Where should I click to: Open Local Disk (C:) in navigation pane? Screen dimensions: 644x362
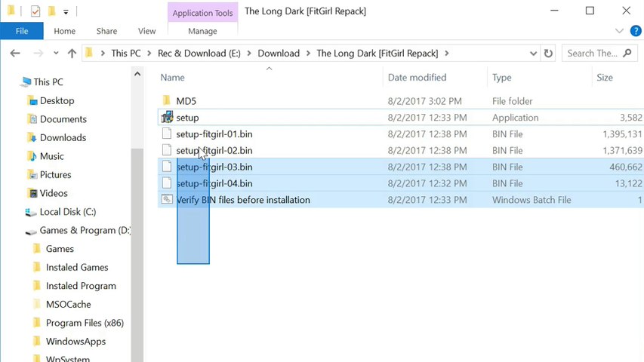coord(68,212)
